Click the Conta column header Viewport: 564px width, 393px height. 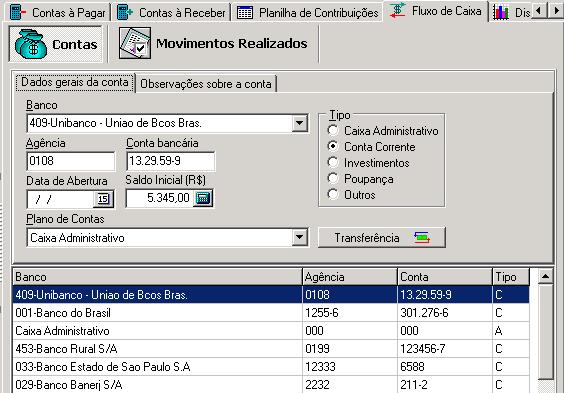coord(445,277)
